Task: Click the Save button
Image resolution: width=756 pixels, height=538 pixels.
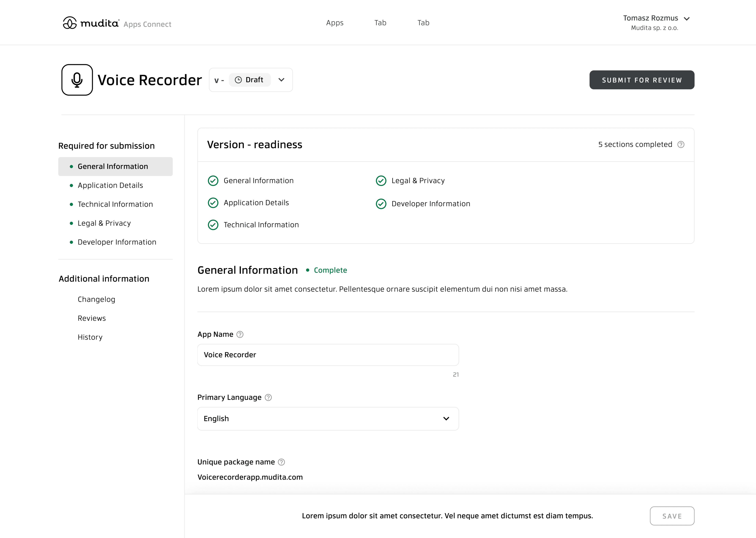Action: point(672,516)
